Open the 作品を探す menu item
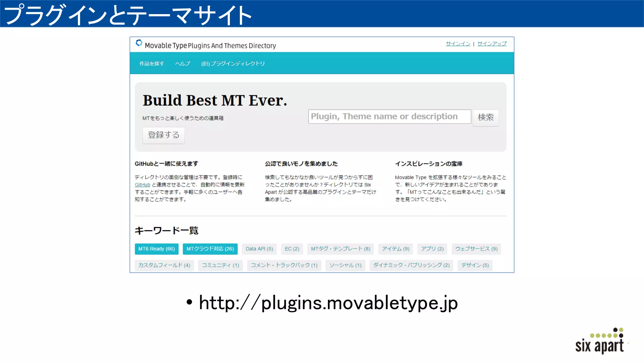Viewport: 644px width, 362px height. point(152,63)
